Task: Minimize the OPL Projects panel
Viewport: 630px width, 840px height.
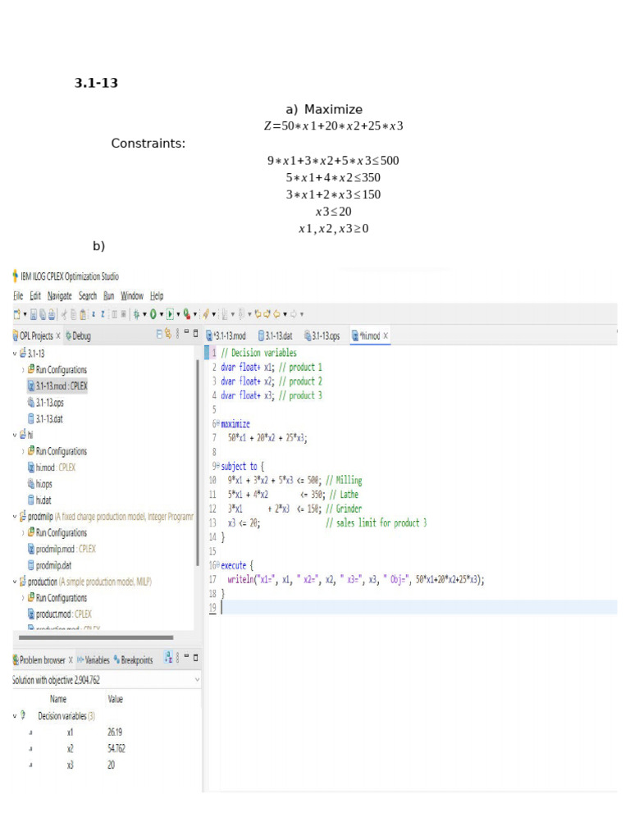Action: pyautogui.click(x=186, y=333)
